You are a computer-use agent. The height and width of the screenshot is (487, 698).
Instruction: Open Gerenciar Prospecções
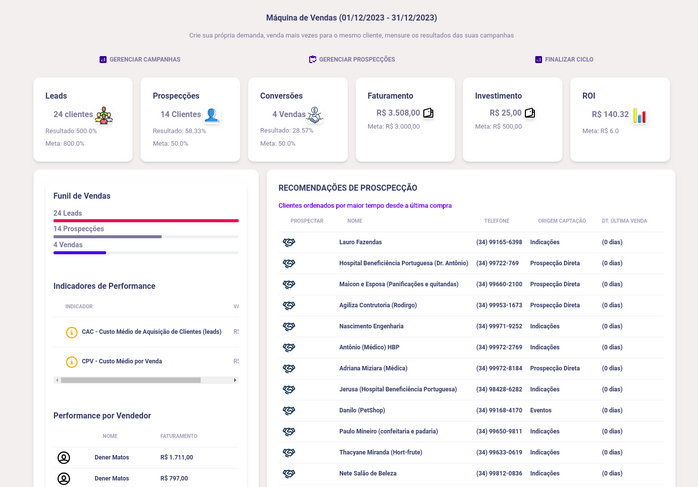point(352,60)
